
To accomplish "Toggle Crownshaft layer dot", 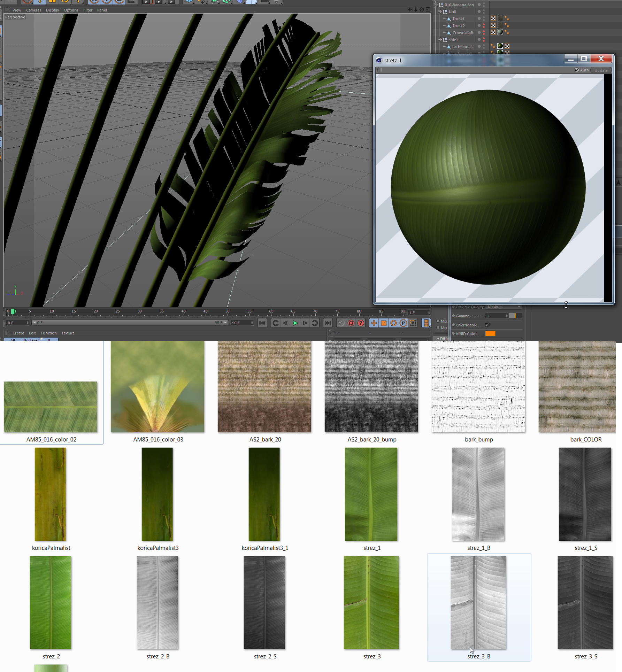I will click(479, 32).
